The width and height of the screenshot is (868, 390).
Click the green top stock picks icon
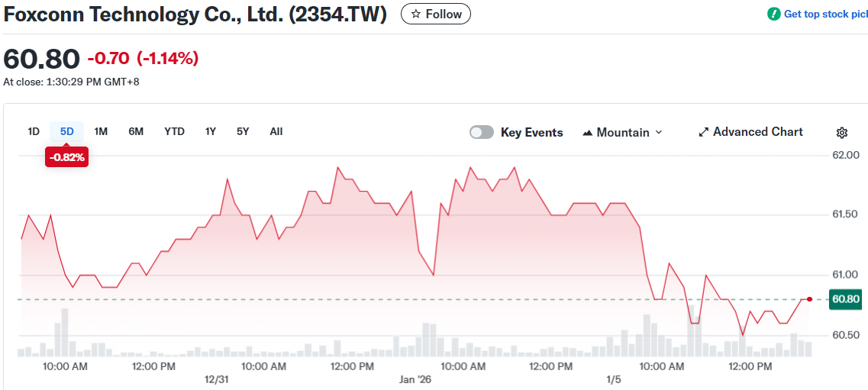click(774, 14)
